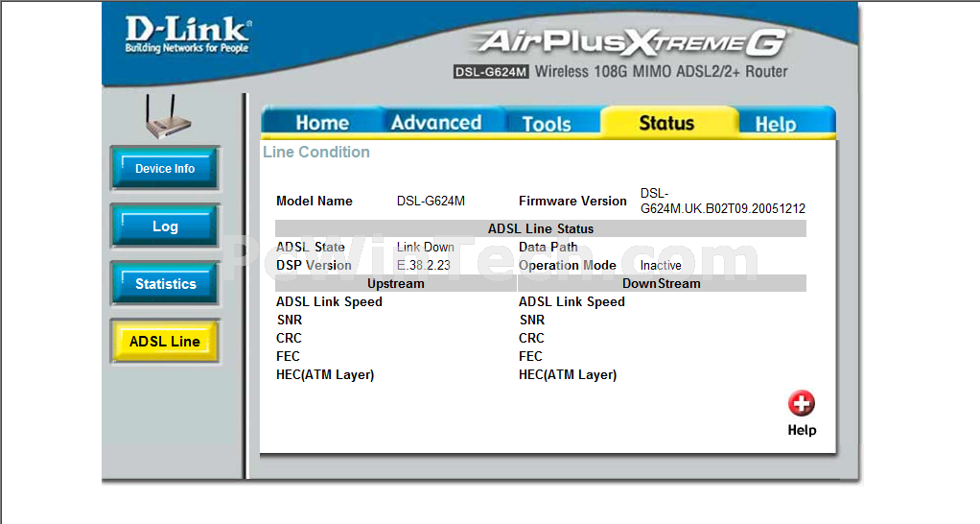This screenshot has width=980, height=524.
Task: Select the E.38.2.23 value
Action: 424,265
